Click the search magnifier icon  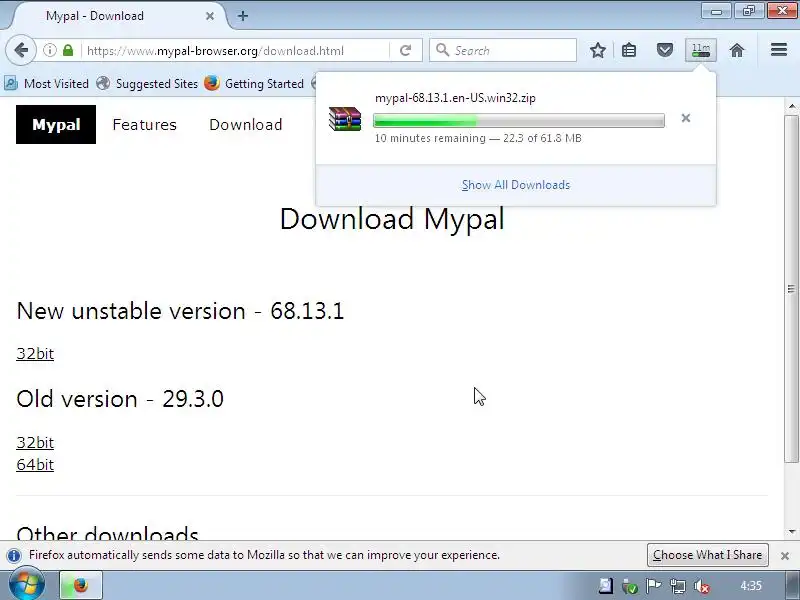442,50
